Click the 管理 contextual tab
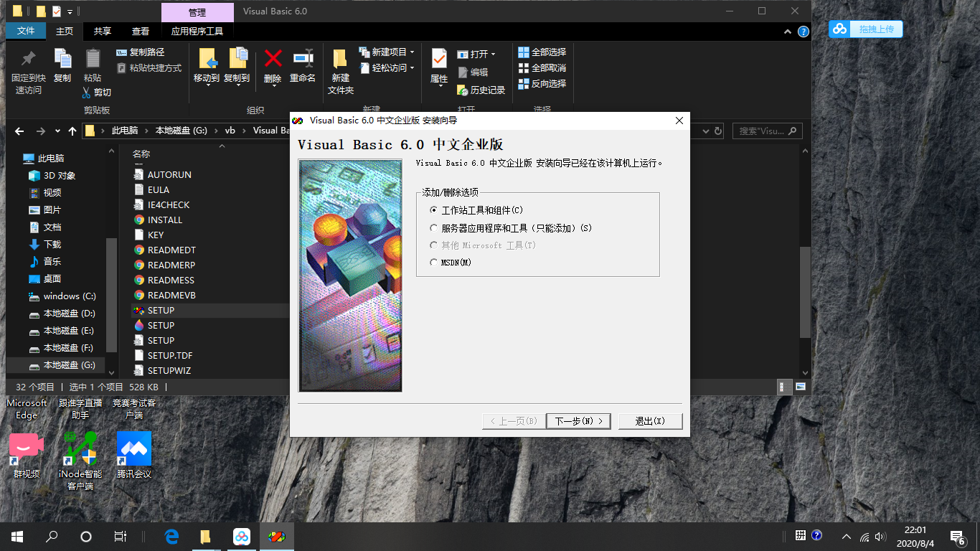This screenshot has width=980, height=551. (x=197, y=12)
